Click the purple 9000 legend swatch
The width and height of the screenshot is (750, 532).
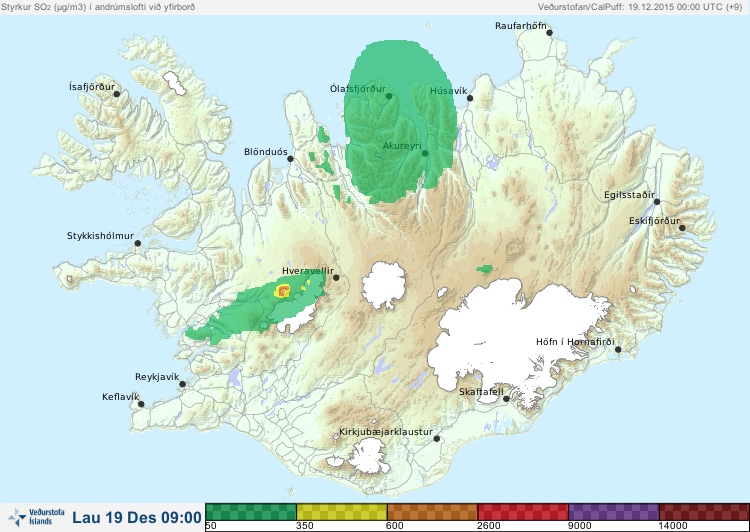(x=614, y=512)
